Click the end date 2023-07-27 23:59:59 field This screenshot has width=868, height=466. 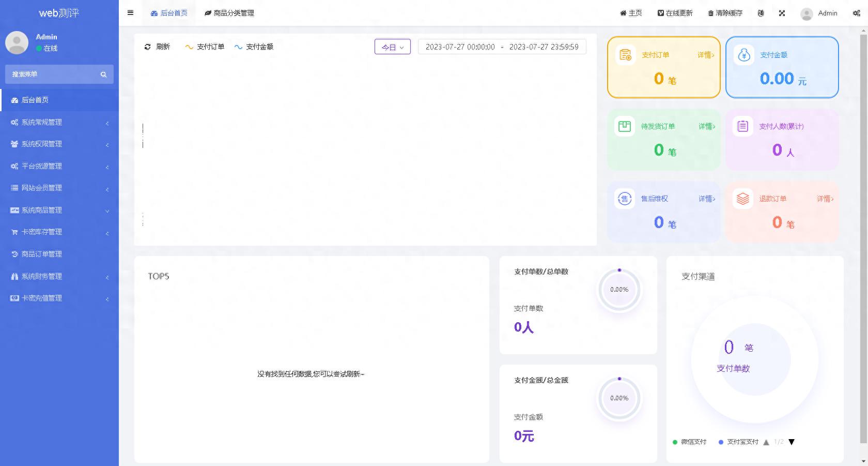pyautogui.click(x=544, y=47)
